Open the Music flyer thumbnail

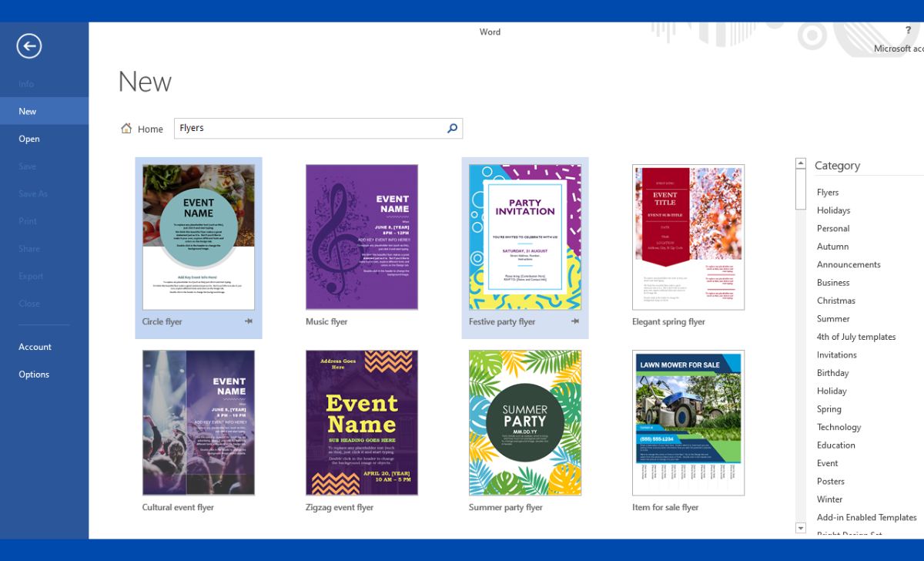pyautogui.click(x=362, y=237)
